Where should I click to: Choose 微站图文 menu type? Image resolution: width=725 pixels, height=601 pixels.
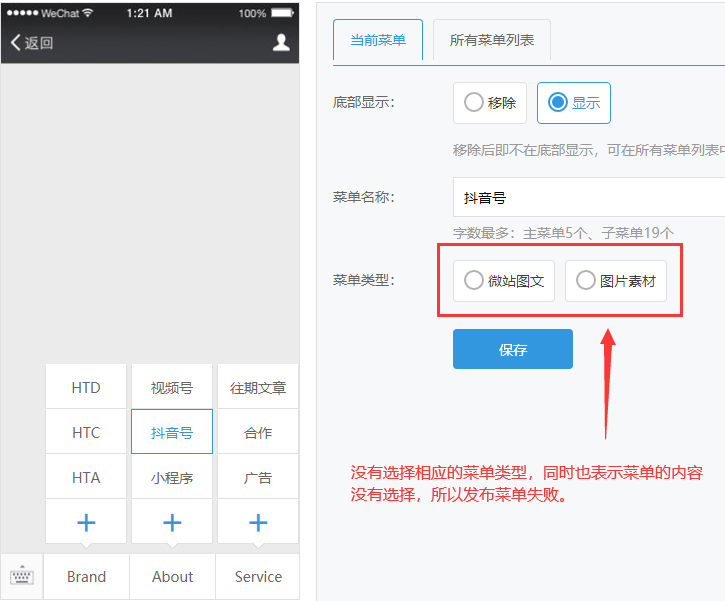(504, 281)
